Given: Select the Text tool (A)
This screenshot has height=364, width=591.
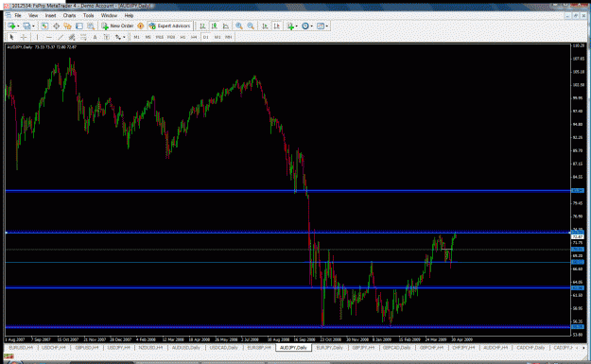Looking at the screenshot, I should click(x=95, y=37).
